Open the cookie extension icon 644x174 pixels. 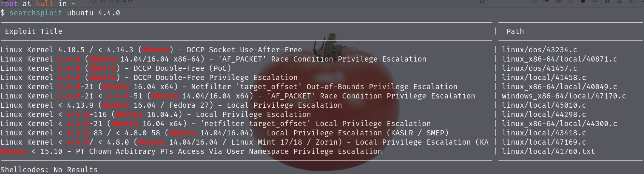click(558, 1)
